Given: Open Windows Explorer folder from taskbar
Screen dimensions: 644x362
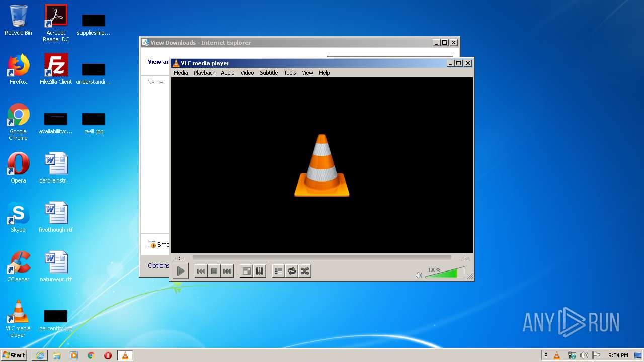Looking at the screenshot, I should tap(57, 355).
